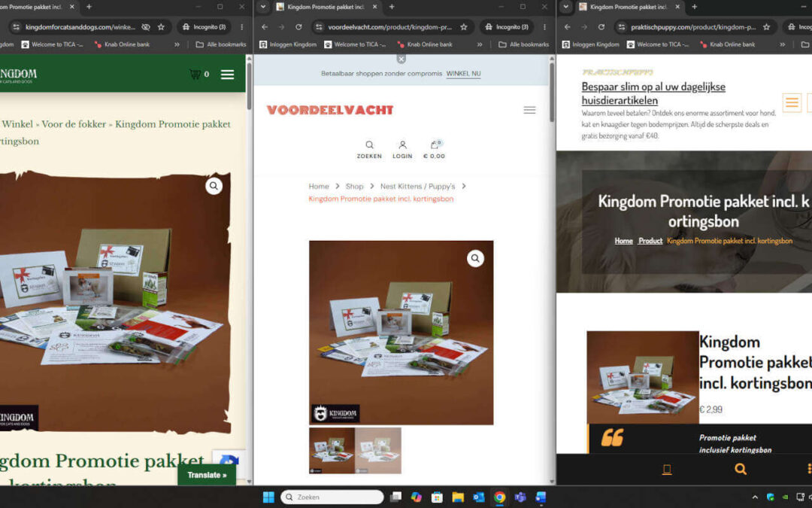
Task: Close the tab in praktischpuppy window
Action: coord(677,7)
